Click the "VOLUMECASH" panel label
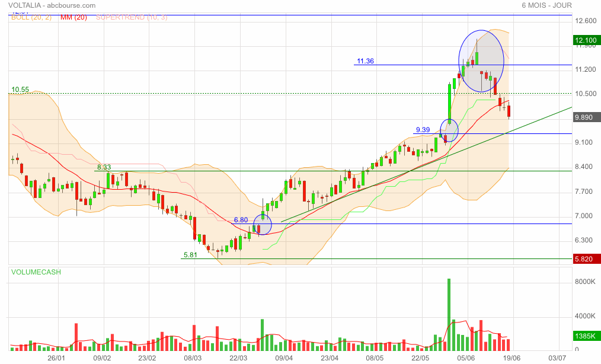 (x=36, y=272)
